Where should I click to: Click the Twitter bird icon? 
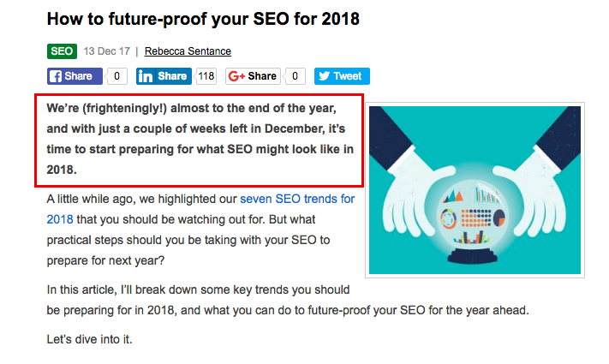tap(325, 76)
